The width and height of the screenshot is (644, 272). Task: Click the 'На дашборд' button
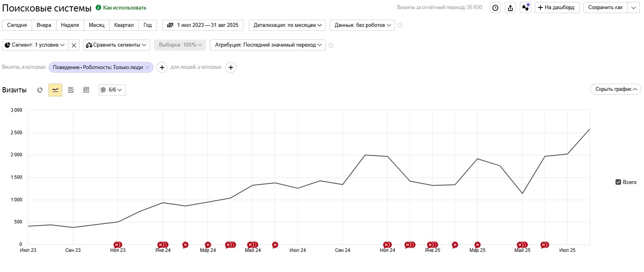557,8
